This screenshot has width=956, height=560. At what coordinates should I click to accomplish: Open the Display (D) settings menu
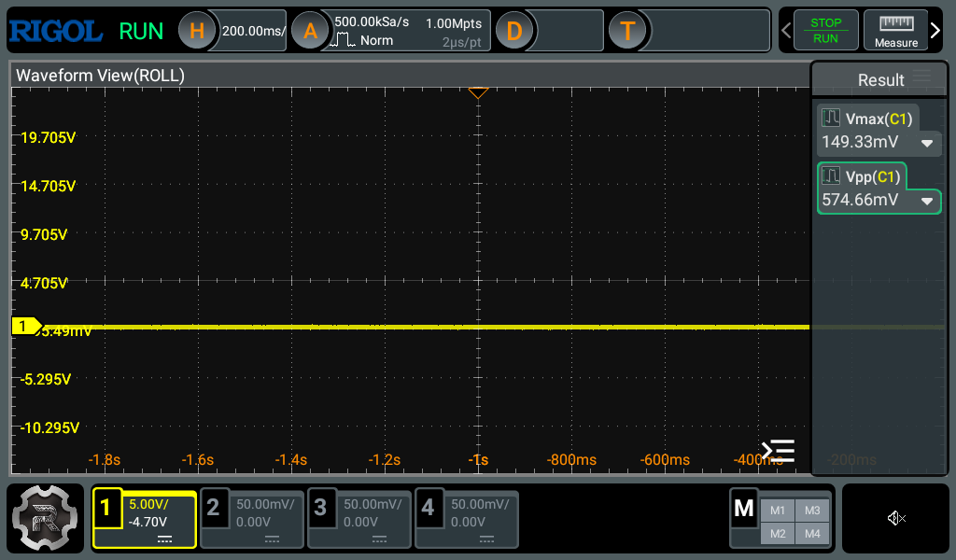(x=514, y=30)
